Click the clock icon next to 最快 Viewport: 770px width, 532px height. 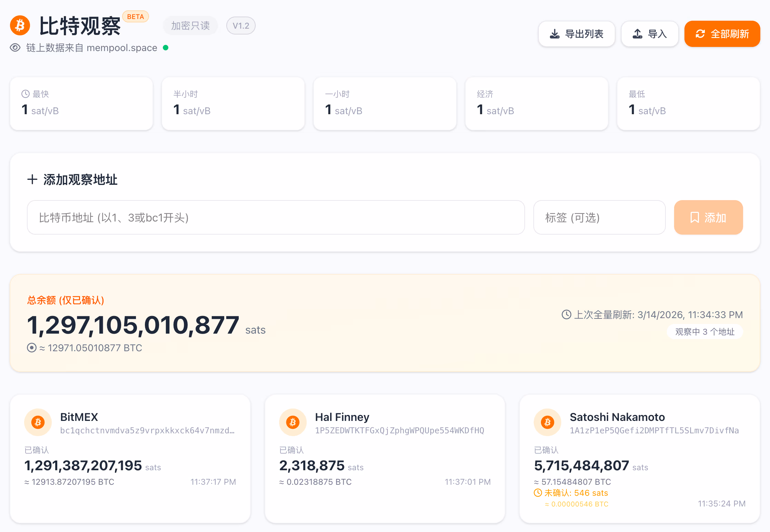click(x=26, y=94)
